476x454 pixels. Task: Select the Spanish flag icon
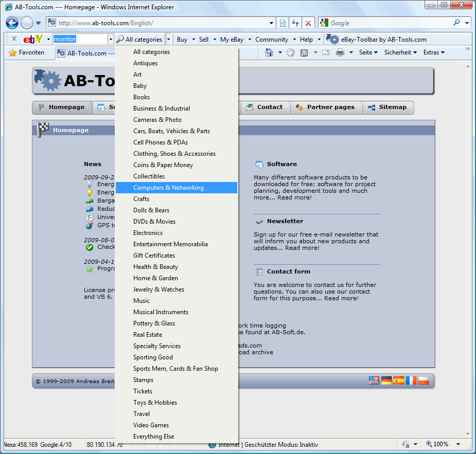coord(399,380)
